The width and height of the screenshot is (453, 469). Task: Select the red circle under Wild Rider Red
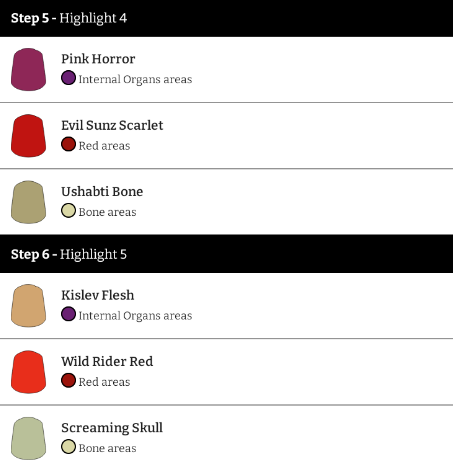[68, 380]
